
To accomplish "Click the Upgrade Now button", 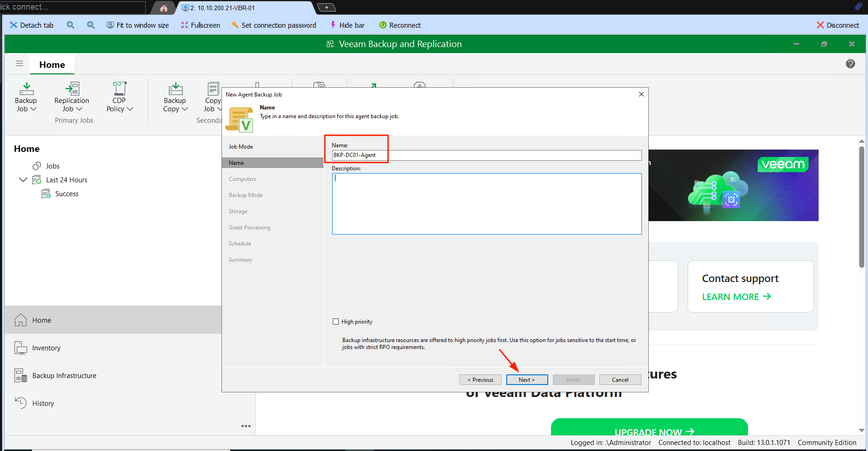I will click(649, 427).
